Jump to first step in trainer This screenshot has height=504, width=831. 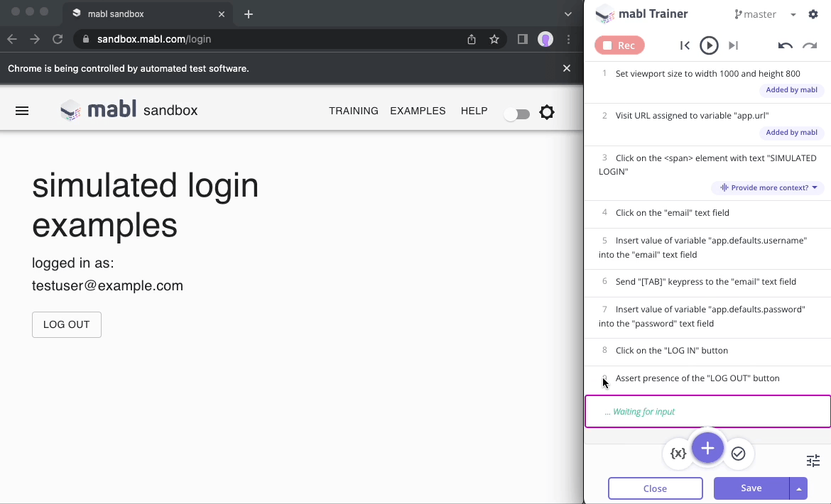tap(685, 45)
